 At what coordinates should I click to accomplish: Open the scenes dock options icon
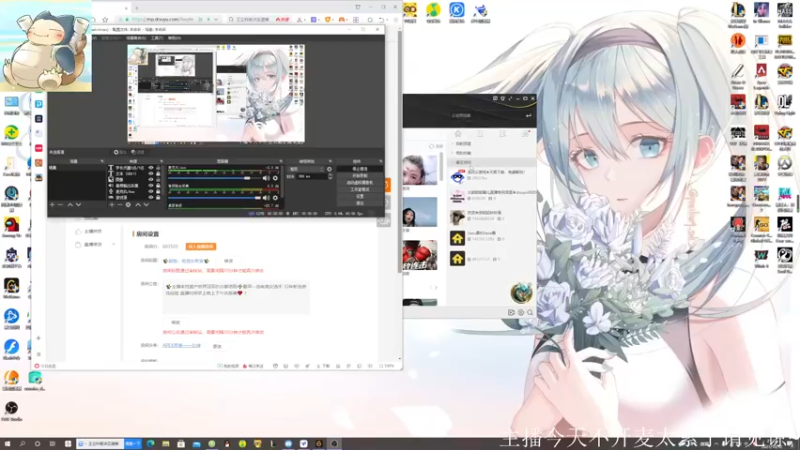102,161
